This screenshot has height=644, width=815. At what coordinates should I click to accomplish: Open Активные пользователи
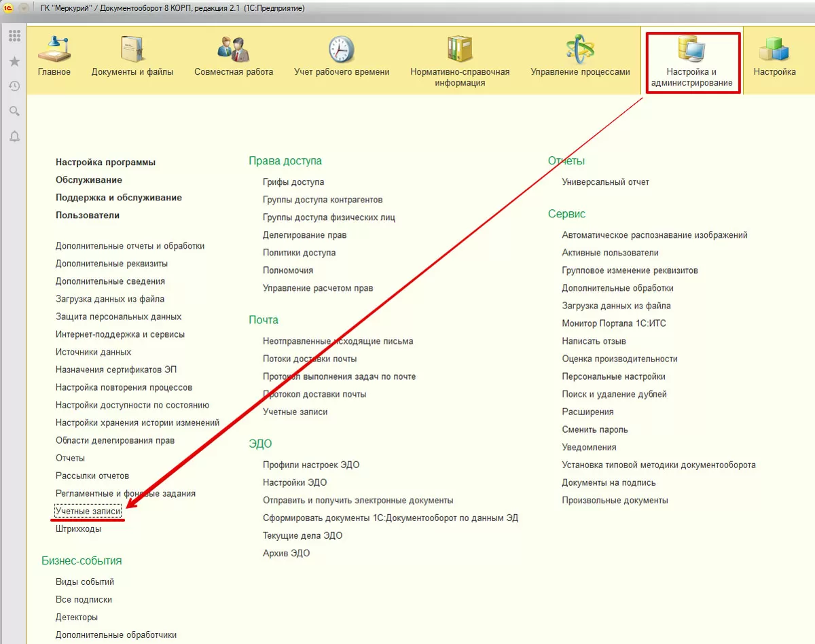pyautogui.click(x=611, y=253)
